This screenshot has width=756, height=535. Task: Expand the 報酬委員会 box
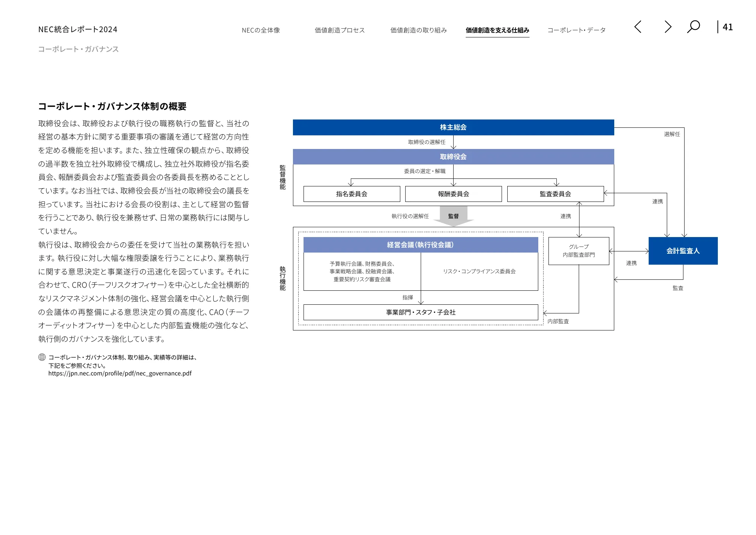[x=453, y=194]
